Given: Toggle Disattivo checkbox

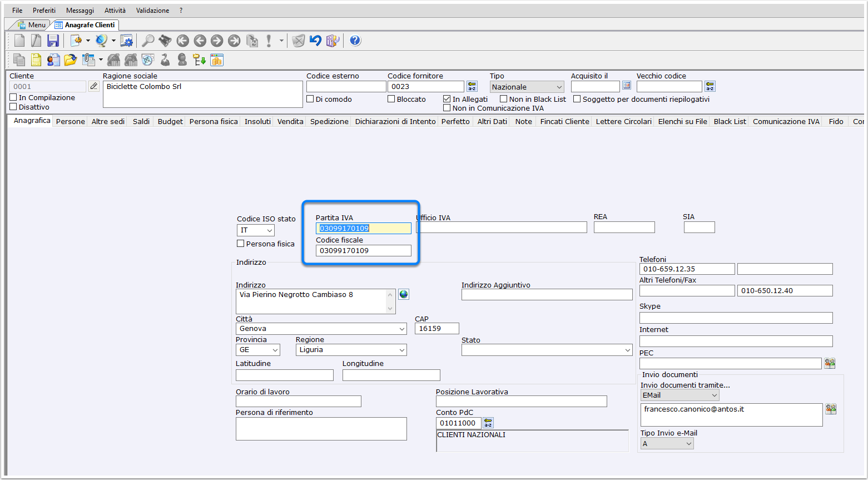Looking at the screenshot, I should coord(13,107).
